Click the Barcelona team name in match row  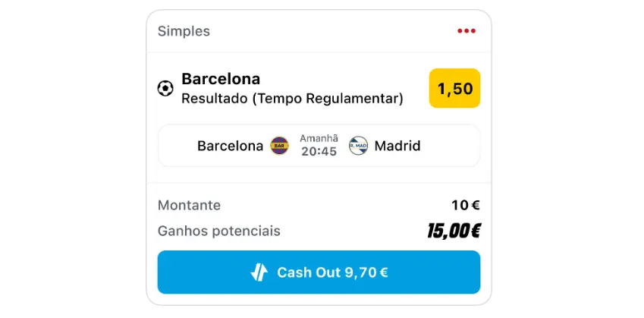230,146
